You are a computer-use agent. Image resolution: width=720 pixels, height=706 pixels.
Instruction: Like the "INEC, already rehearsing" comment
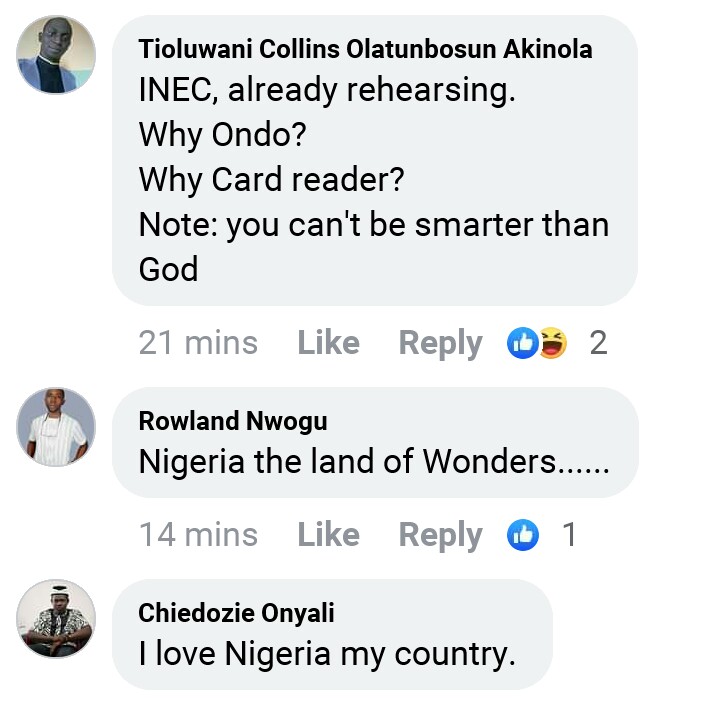(328, 343)
